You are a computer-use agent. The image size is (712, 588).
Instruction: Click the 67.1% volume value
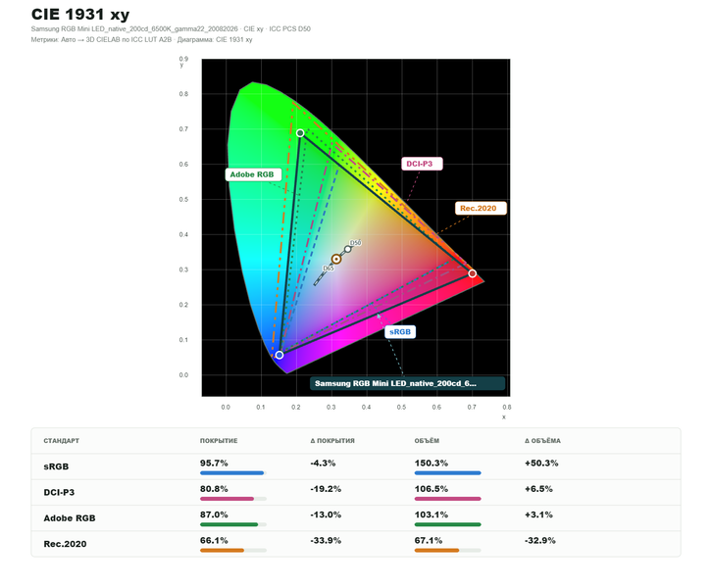429,541
